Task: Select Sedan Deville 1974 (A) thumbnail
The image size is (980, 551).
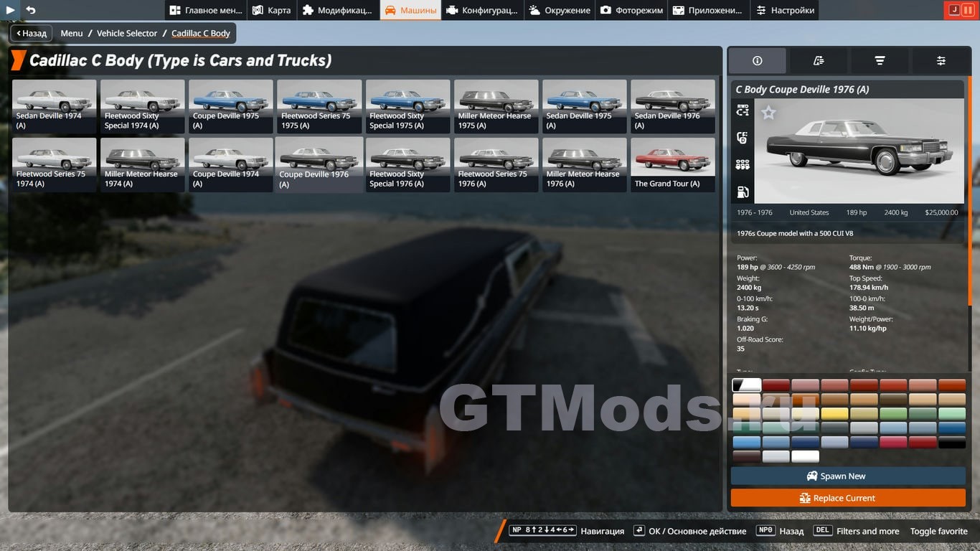Action: [x=55, y=106]
